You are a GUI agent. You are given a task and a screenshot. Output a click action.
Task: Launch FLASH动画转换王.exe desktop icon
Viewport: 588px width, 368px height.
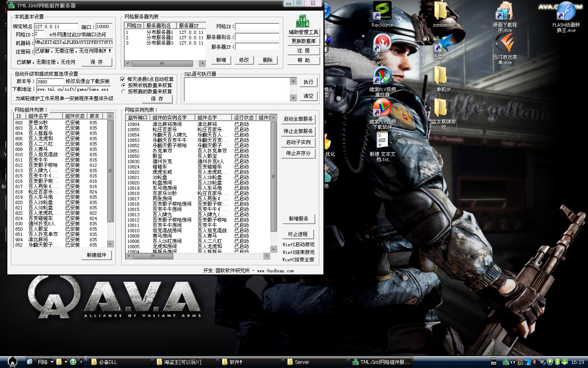click(566, 17)
